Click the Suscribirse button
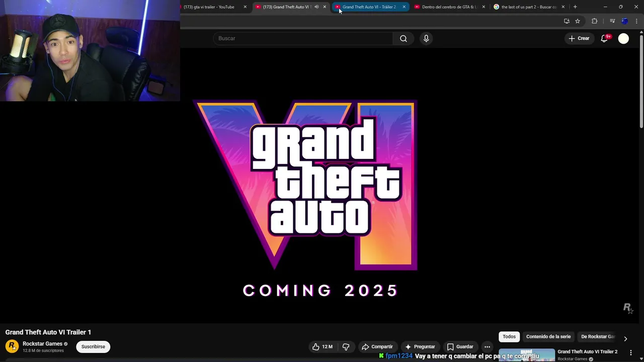 [x=93, y=346]
